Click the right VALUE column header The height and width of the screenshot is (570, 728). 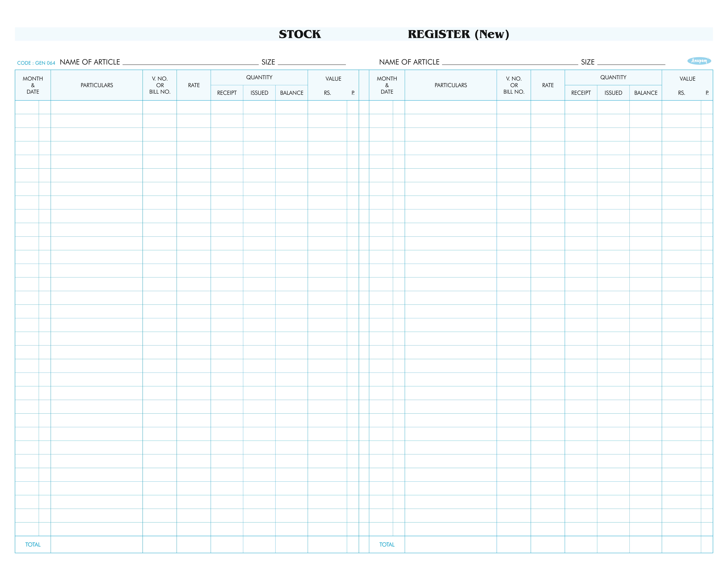687,79
